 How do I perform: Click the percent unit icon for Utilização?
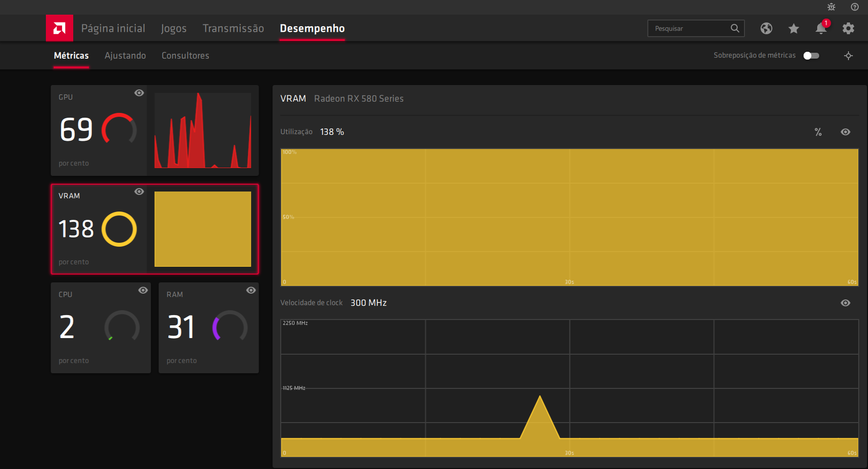click(x=818, y=132)
